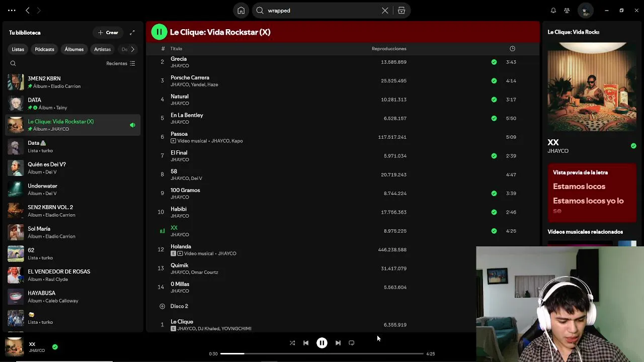Open Underwater album by Dei V
Viewport: 644px width, 362px height.
tap(73, 190)
